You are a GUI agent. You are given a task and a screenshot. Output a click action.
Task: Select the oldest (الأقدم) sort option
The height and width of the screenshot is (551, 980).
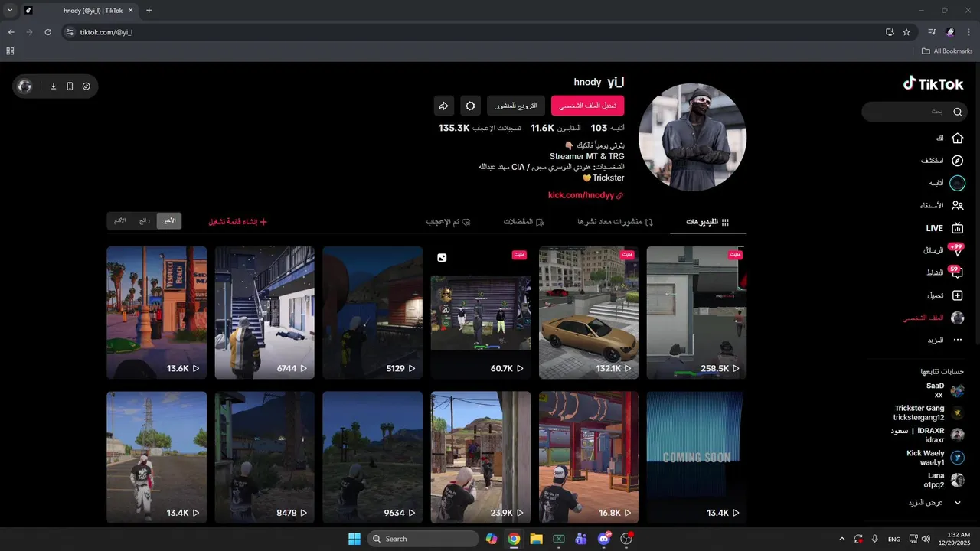[x=120, y=220]
